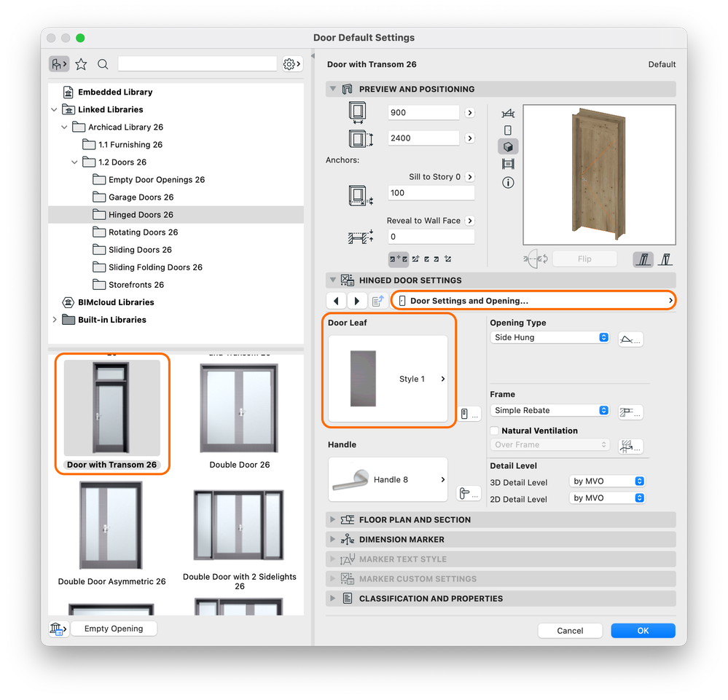Switch preview to 3D view cube icon
Image resolution: width=728 pixels, height=700 pixels.
click(x=508, y=146)
